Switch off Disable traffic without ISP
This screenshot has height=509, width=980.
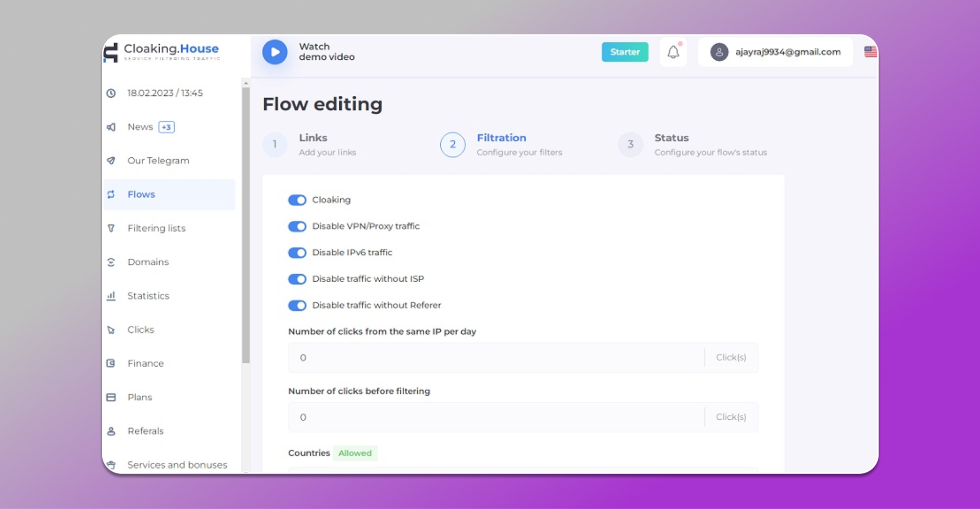297,279
